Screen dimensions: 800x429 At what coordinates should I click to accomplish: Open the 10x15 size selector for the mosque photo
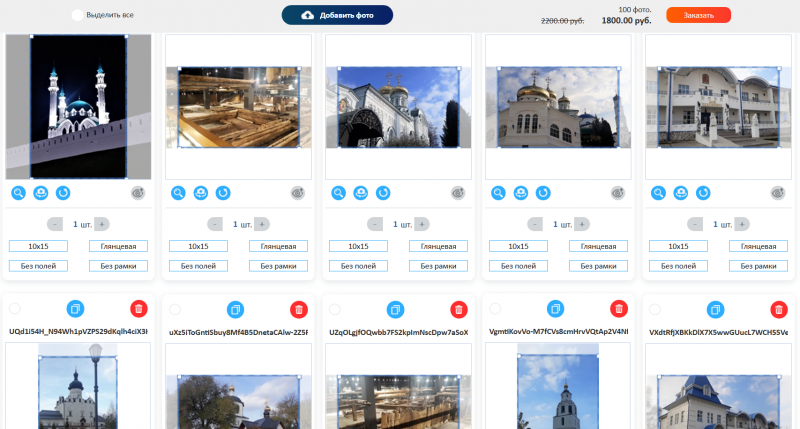[38, 246]
